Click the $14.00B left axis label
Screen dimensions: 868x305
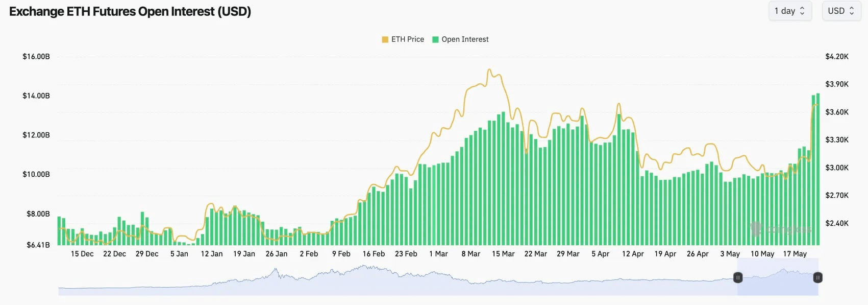click(x=36, y=96)
